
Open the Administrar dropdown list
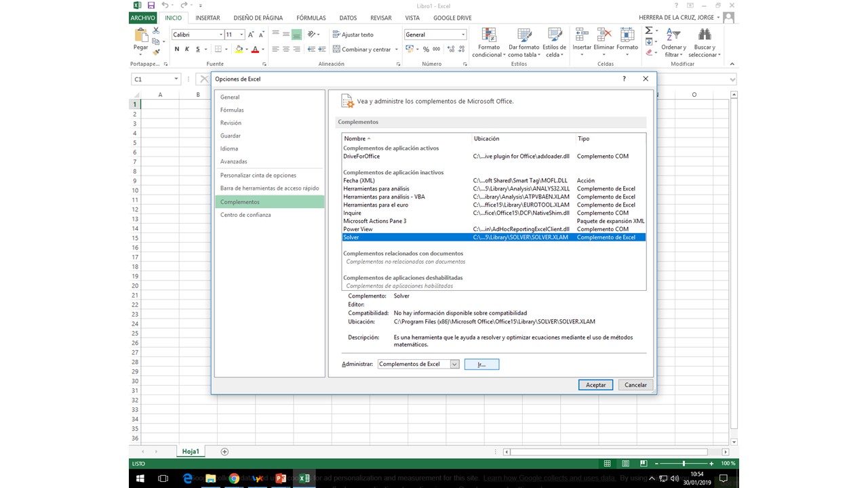pos(454,365)
